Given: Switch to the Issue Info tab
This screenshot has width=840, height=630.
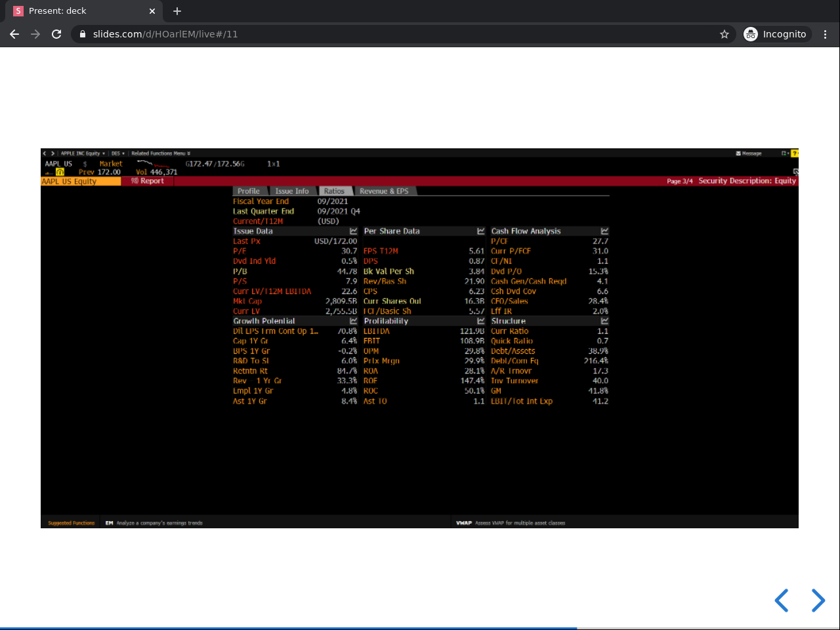Looking at the screenshot, I should pos(292,191).
